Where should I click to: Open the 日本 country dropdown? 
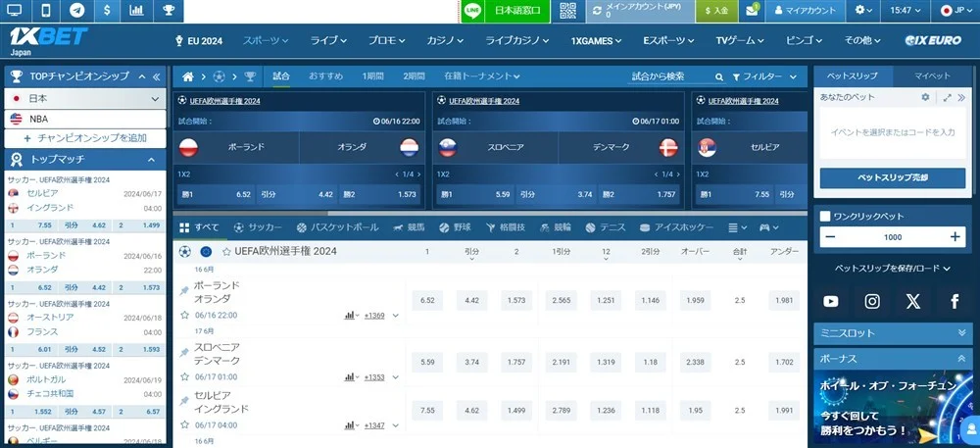[x=85, y=99]
